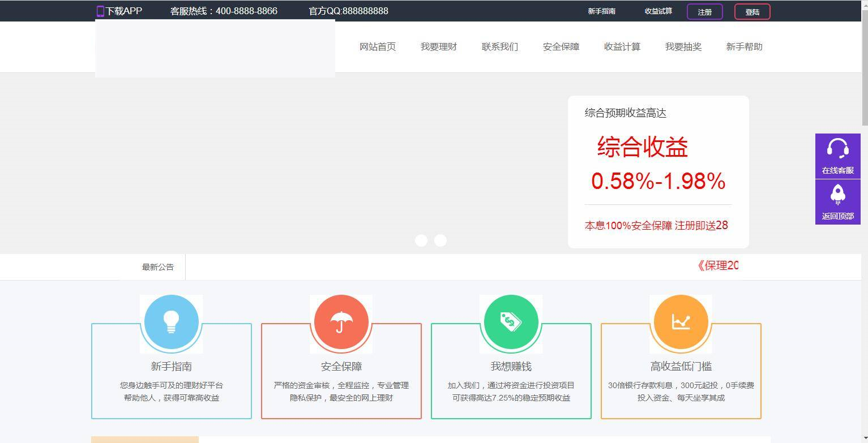Click the umbrella 安全保障 icon
This screenshot has height=443, width=868.
(341, 322)
